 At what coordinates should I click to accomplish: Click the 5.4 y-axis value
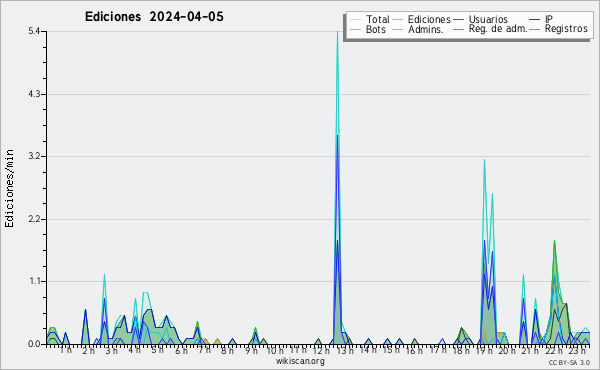pyautogui.click(x=34, y=31)
